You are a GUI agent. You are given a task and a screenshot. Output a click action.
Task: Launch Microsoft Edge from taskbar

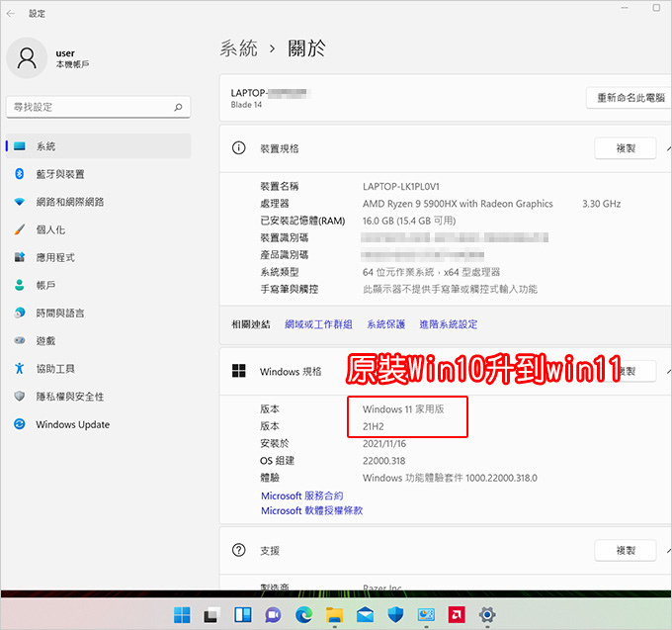coord(303,615)
